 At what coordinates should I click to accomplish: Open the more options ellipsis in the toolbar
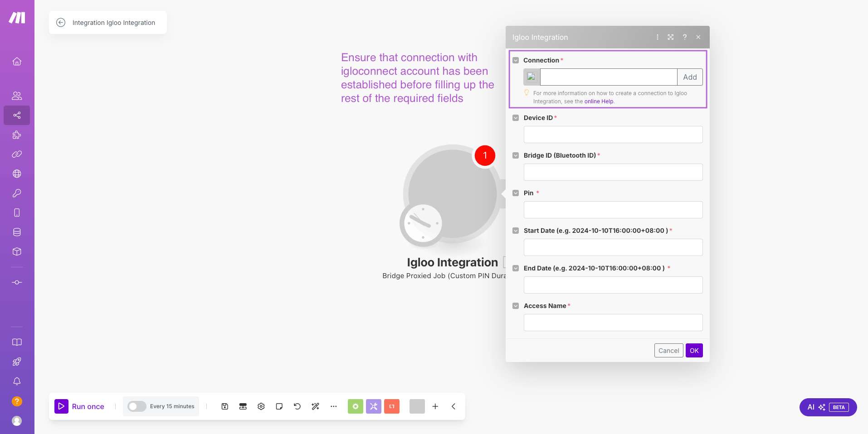(334, 406)
